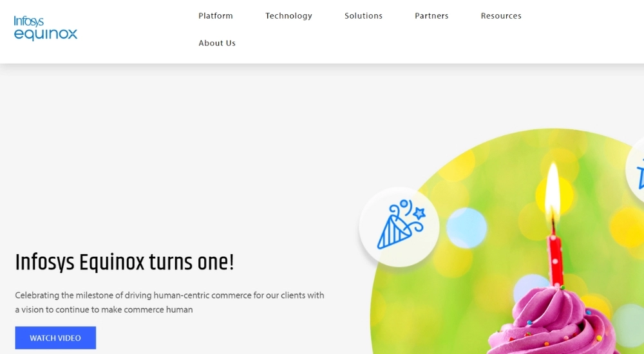Click the 'equinox' wordmark in the header
Image resolution: width=644 pixels, height=354 pixels.
pos(46,34)
